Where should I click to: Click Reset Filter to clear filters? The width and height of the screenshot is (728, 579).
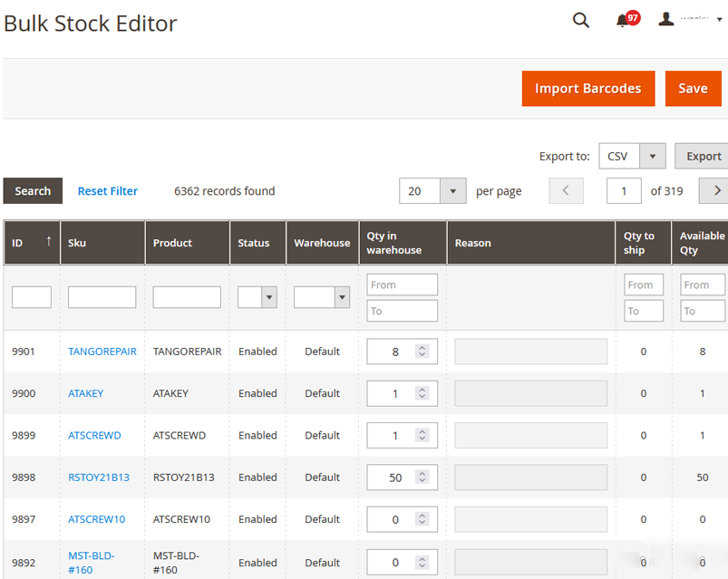[x=107, y=190]
